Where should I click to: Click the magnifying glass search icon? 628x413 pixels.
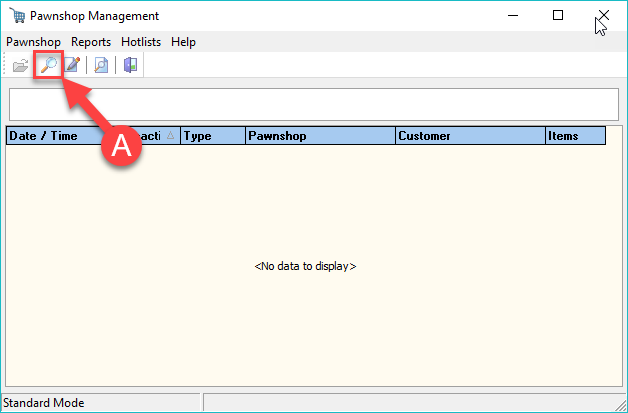[47, 66]
